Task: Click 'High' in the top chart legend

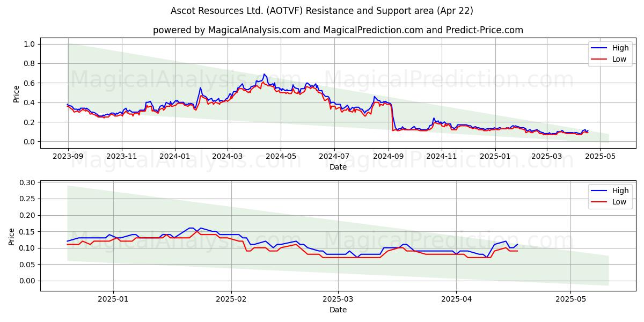Action: point(620,48)
